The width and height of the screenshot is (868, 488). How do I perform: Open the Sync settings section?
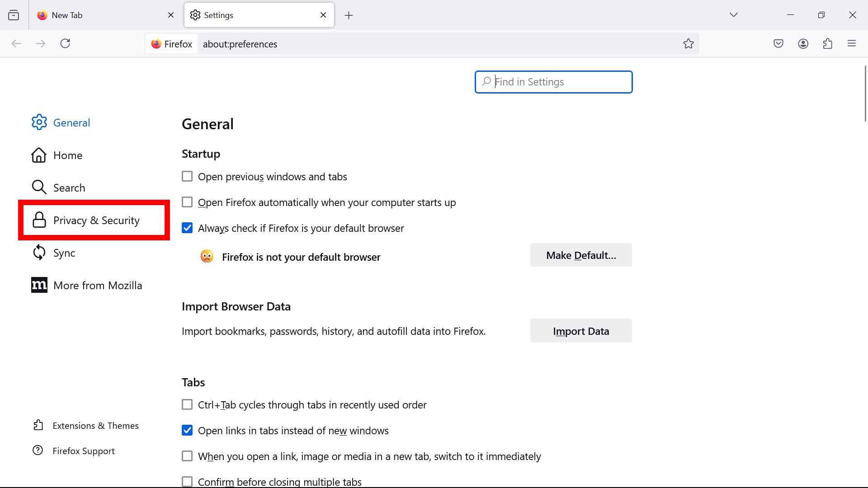point(64,253)
